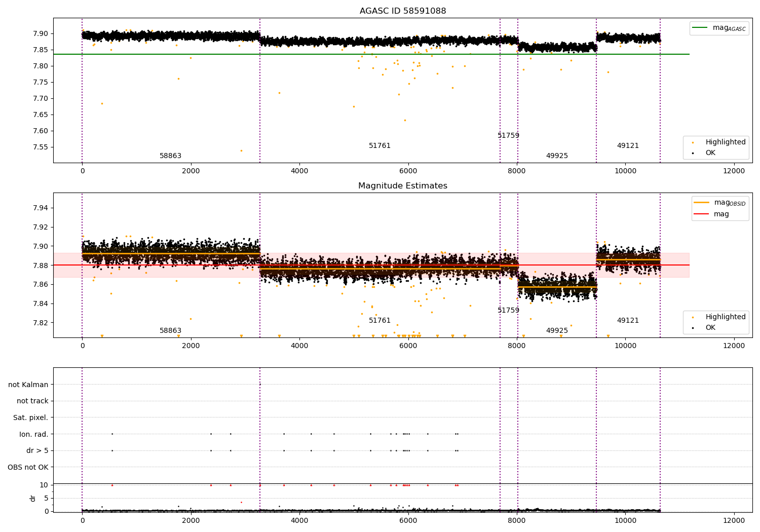Click the plot title 'AGASC ID 58591088'
The height and width of the screenshot is (532, 760).
[x=403, y=11]
